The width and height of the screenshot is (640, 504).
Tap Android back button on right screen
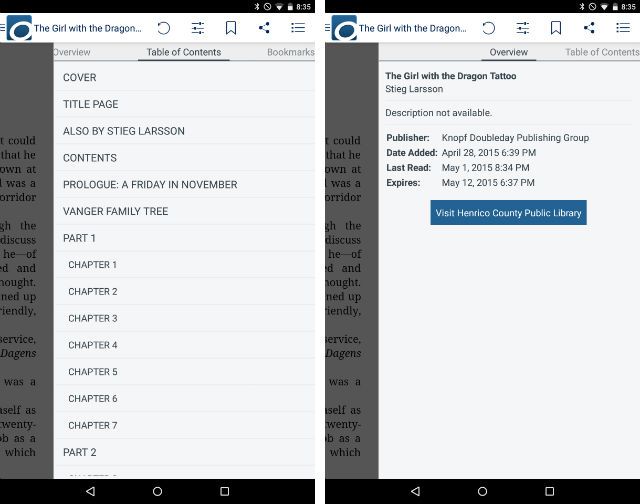pos(416,491)
